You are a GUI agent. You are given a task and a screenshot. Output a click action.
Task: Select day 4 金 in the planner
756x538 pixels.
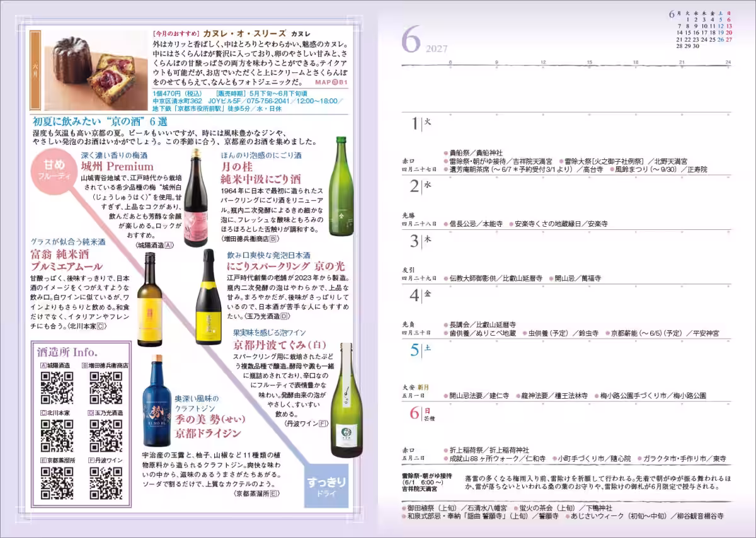pyautogui.click(x=421, y=295)
